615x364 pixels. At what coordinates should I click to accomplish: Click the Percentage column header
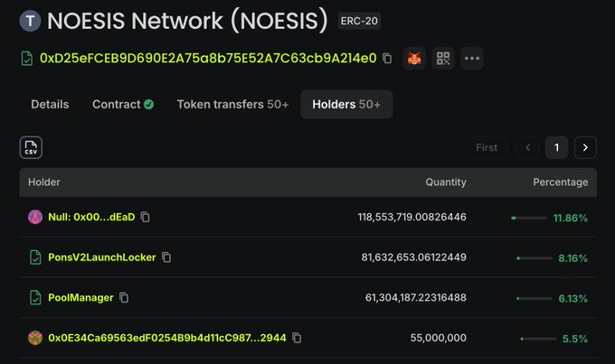tap(561, 182)
